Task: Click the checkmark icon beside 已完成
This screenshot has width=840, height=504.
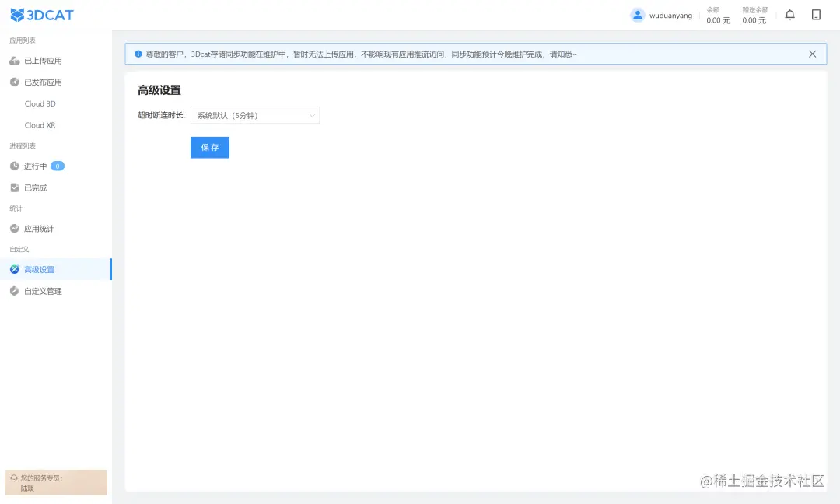Action: click(15, 187)
